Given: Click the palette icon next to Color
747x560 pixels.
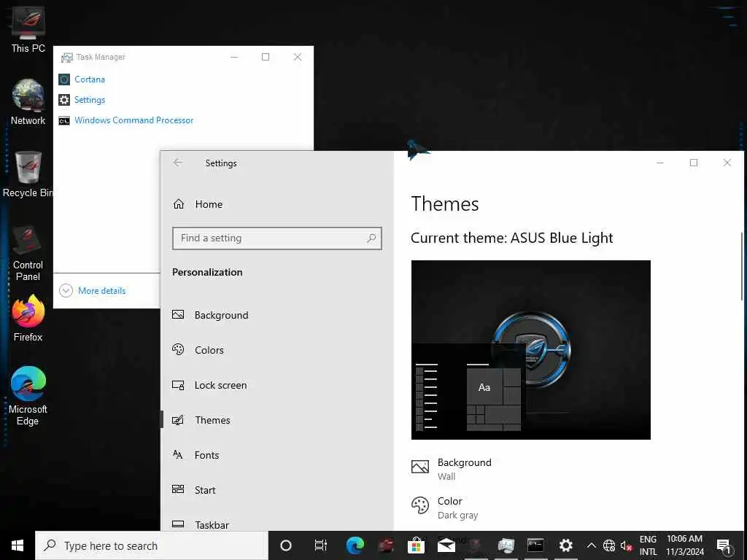Looking at the screenshot, I should coord(420,506).
